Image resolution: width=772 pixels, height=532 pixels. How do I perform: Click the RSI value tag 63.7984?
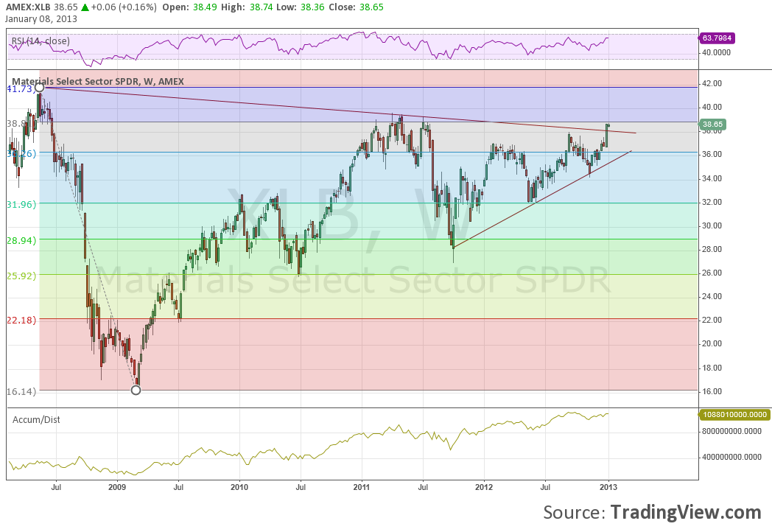[717, 38]
